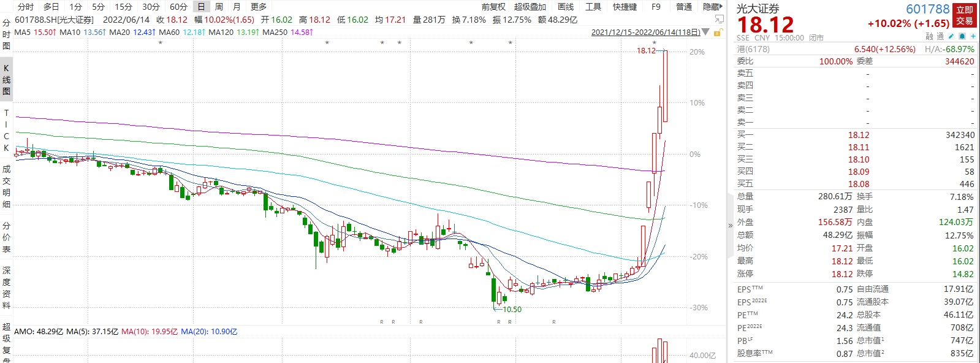Click the AMO: 48.29亿 volume indicator label
This screenshot has height=363, width=980.
pos(39,332)
